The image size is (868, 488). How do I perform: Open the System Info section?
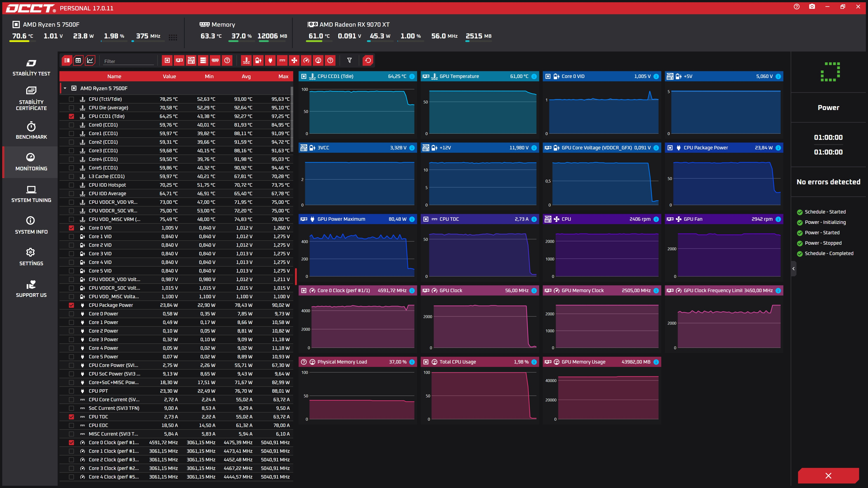[x=31, y=225]
